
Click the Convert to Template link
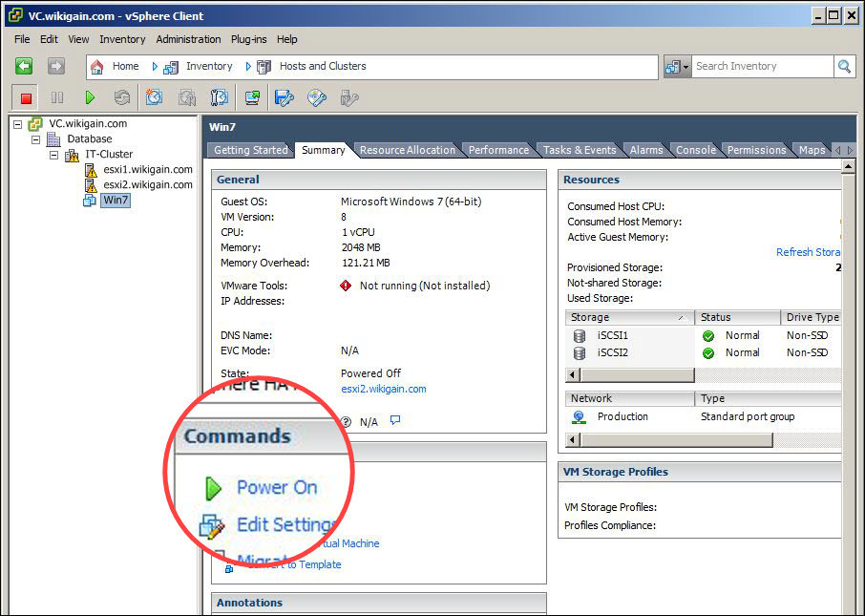click(x=295, y=564)
